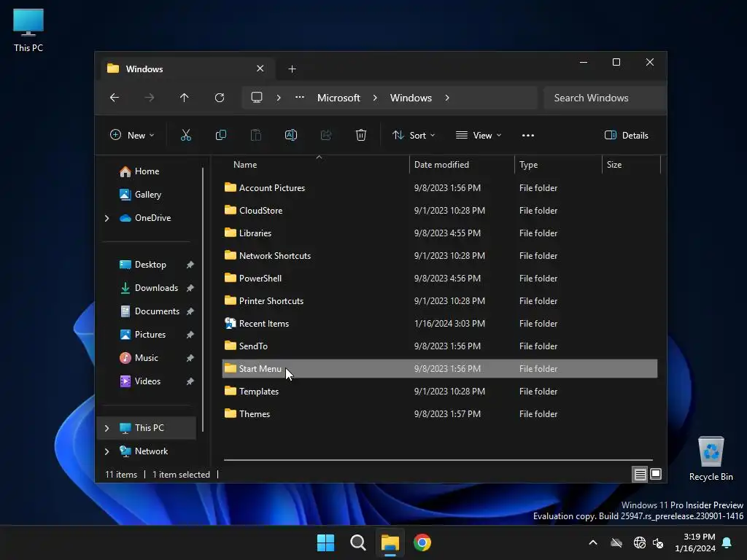Open pinned Music folder
Screen dimensions: 747x560
146,358
